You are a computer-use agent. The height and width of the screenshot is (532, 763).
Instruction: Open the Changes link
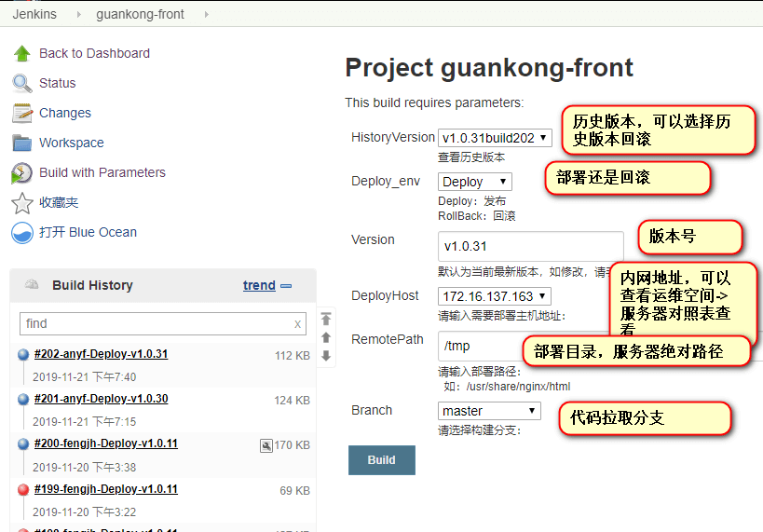click(x=65, y=113)
